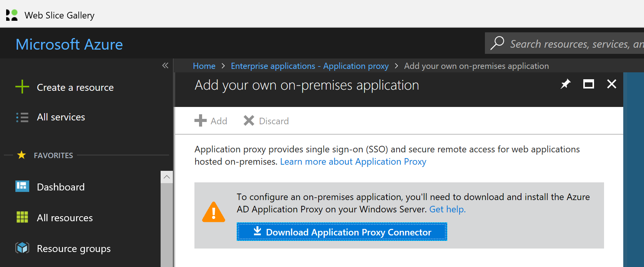Open Web Slice Gallery favorites link
This screenshot has width=644, height=267.
click(59, 15)
